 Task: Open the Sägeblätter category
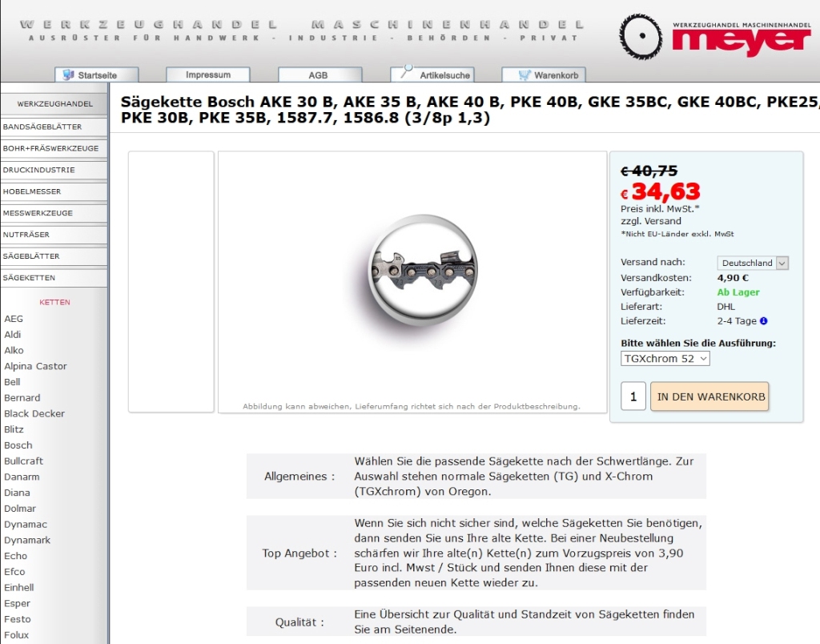pyautogui.click(x=54, y=256)
